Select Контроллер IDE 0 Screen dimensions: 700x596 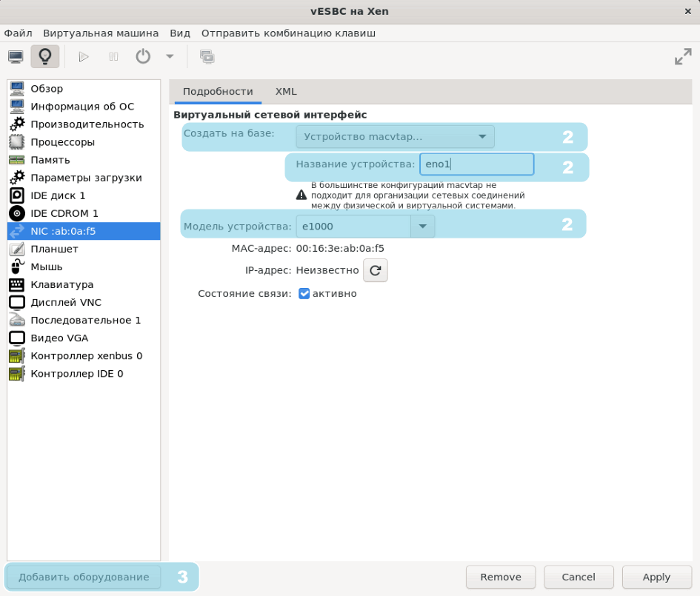tap(84, 374)
